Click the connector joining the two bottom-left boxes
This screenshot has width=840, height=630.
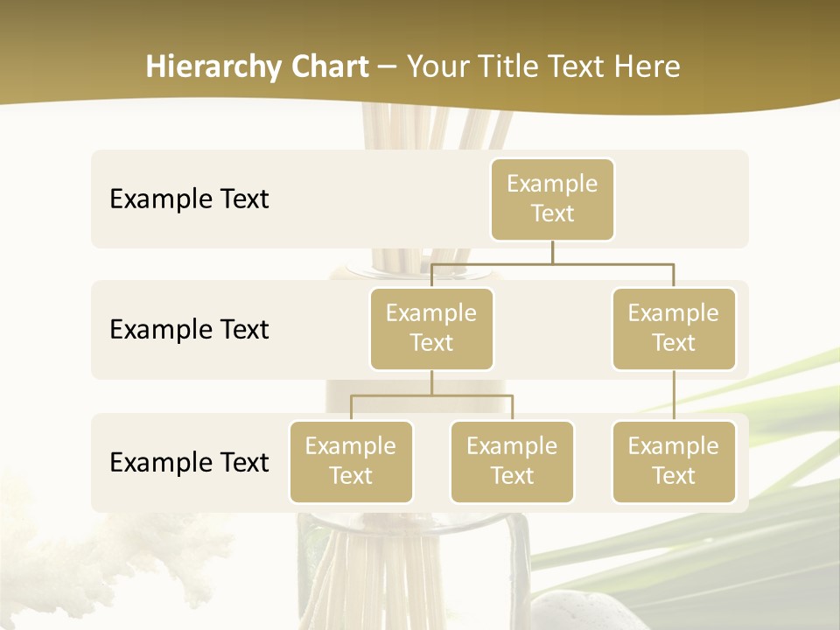[x=431, y=395]
